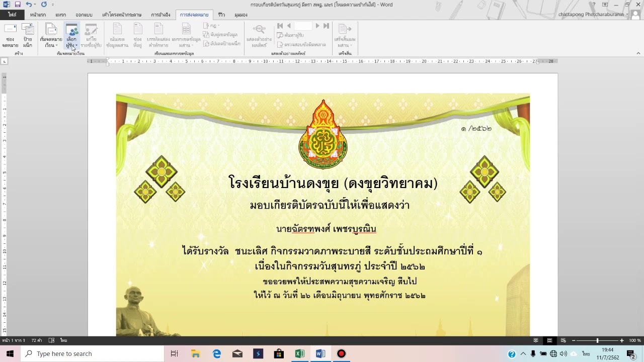644x362 pixels.
Task: Open the Windows Start menu
Action: click(x=10, y=353)
